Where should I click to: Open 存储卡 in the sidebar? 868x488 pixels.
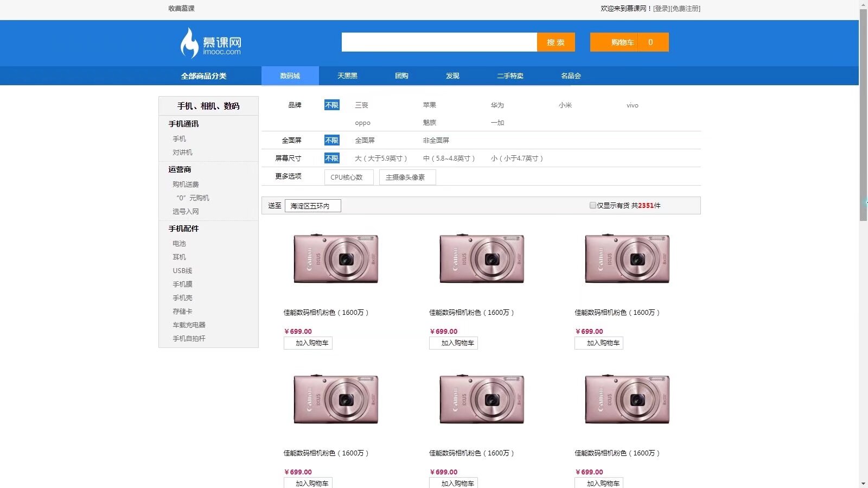pos(182,312)
